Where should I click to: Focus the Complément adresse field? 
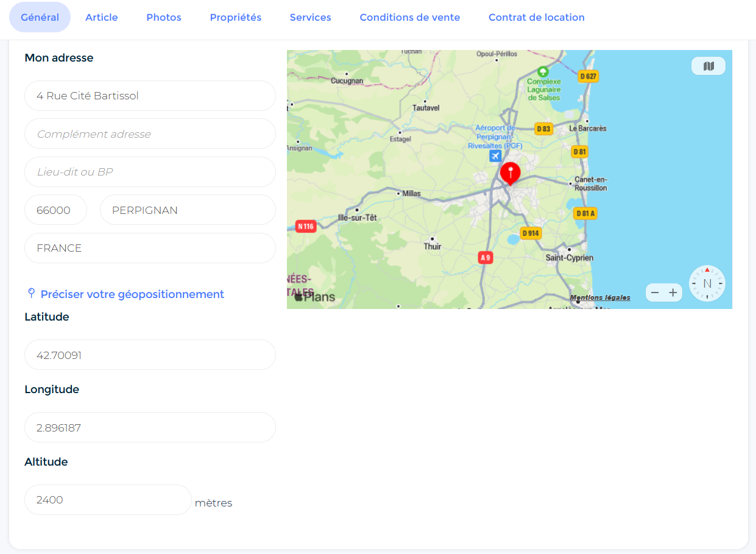(150, 133)
